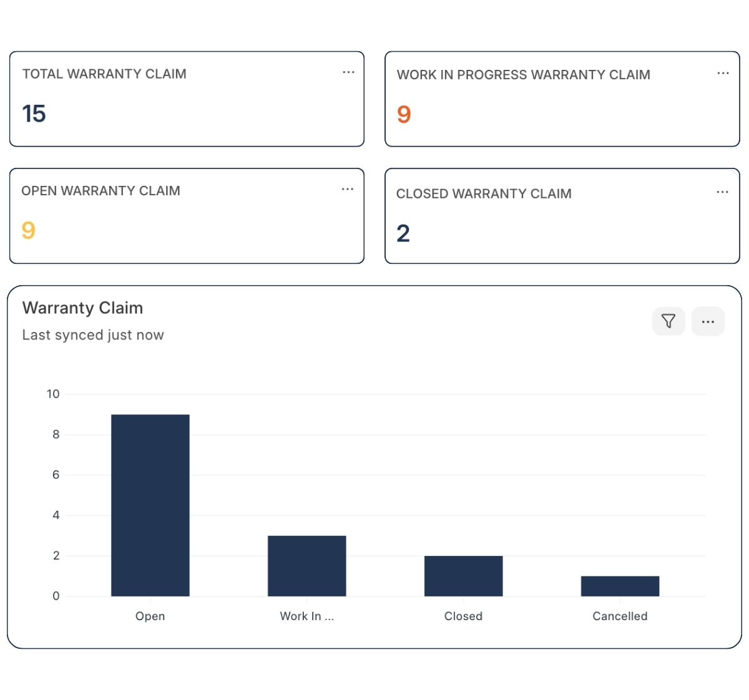The image size is (749, 700).
Task: Click the Work In Progress Warranty Claim title
Action: click(523, 75)
